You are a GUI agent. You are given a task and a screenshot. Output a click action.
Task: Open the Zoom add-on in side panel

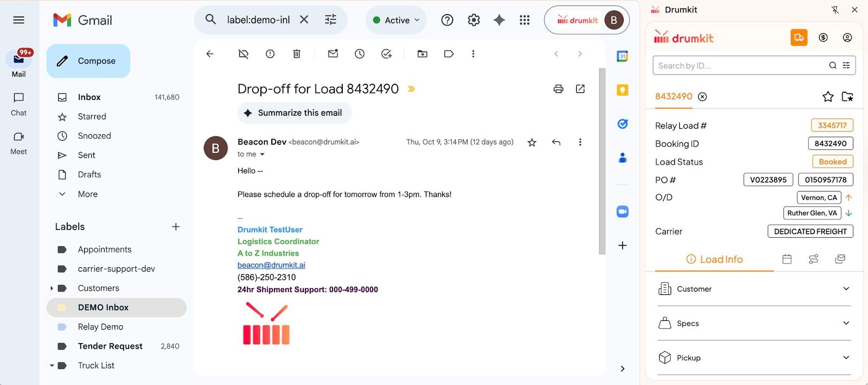click(x=623, y=212)
